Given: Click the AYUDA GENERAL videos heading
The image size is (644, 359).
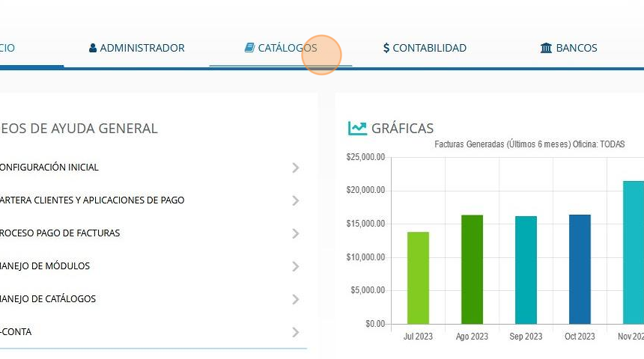Looking at the screenshot, I should point(79,129).
